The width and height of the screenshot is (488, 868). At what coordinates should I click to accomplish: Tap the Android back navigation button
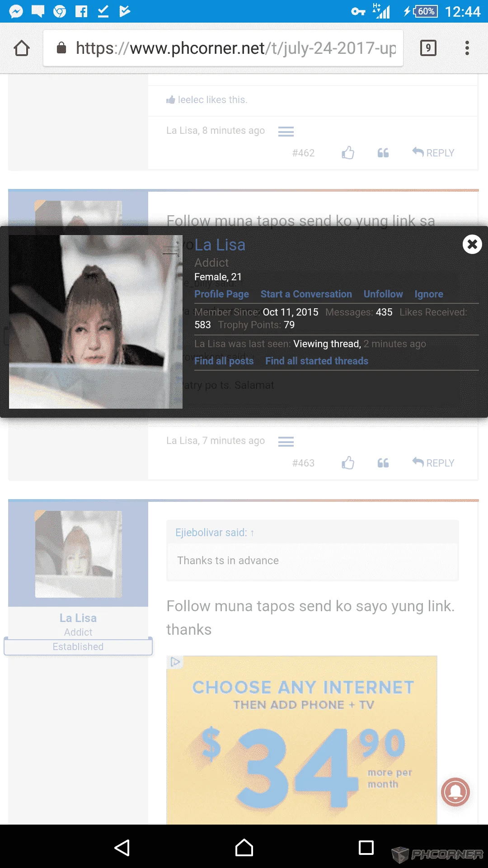point(122,848)
